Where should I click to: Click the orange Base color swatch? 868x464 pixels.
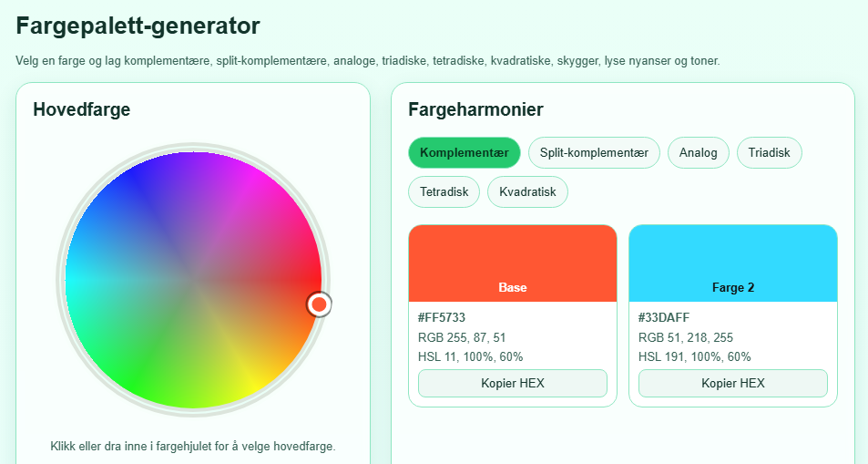[x=513, y=263]
